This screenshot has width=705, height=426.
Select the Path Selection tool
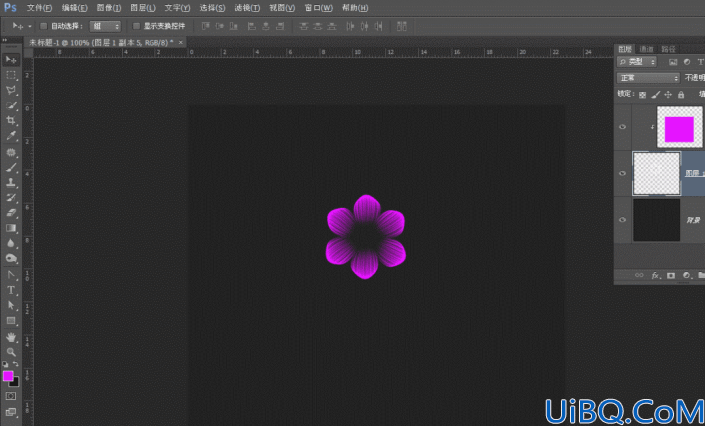pyautogui.click(x=11, y=305)
